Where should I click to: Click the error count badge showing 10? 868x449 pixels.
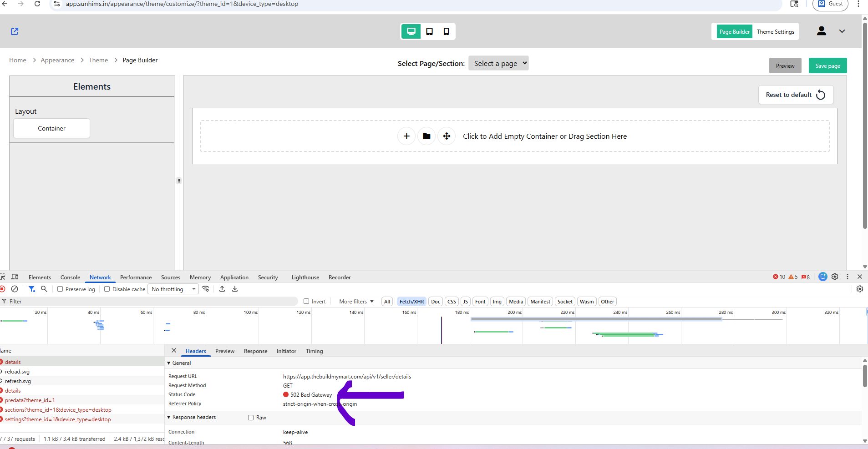[x=779, y=277]
